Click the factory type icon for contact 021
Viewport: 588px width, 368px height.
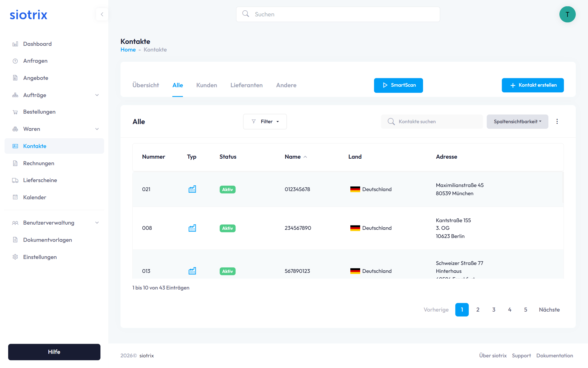pos(192,189)
